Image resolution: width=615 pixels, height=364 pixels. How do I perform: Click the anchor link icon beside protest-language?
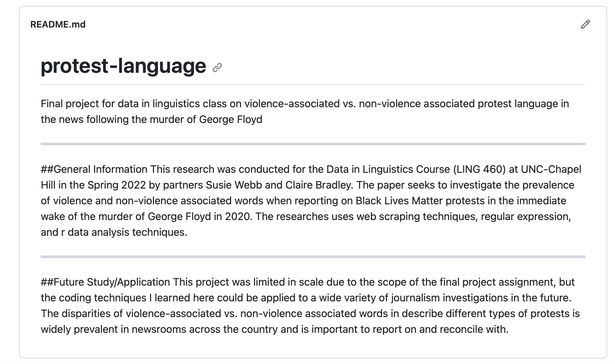pyautogui.click(x=217, y=68)
